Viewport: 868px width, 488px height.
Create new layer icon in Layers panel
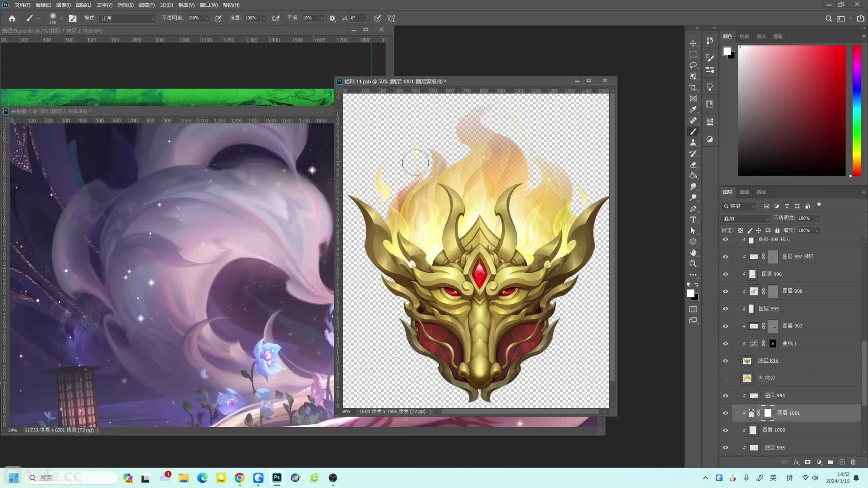842,462
